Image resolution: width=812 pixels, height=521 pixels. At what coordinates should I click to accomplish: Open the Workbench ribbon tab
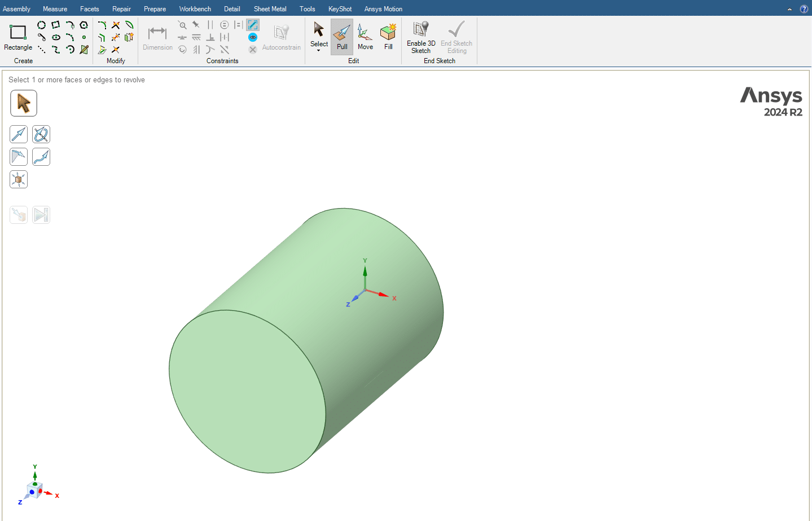(195, 9)
